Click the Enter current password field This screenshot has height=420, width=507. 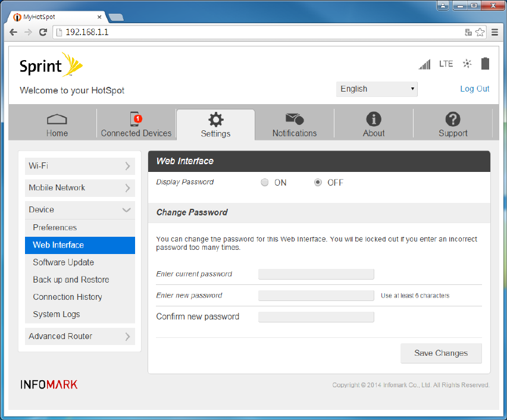point(316,274)
